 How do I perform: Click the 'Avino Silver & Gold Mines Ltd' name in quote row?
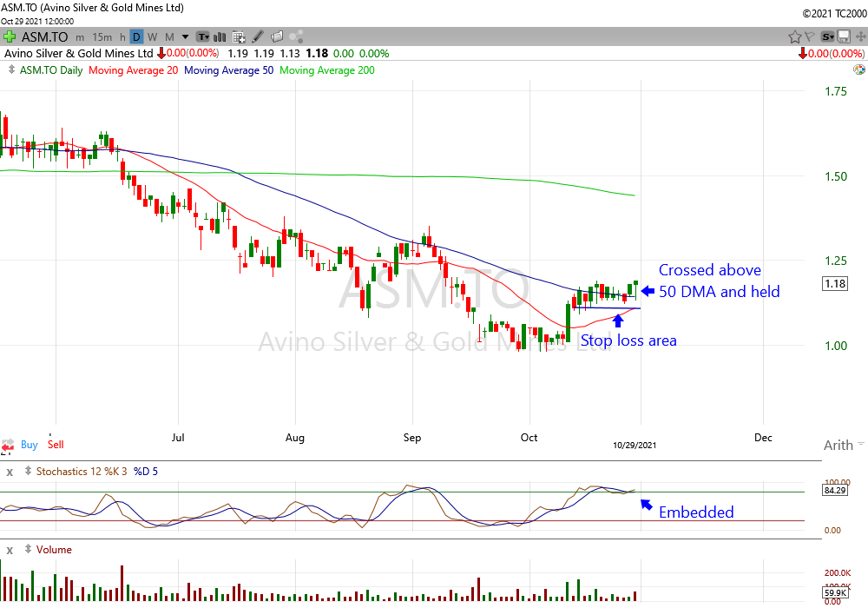coord(79,53)
